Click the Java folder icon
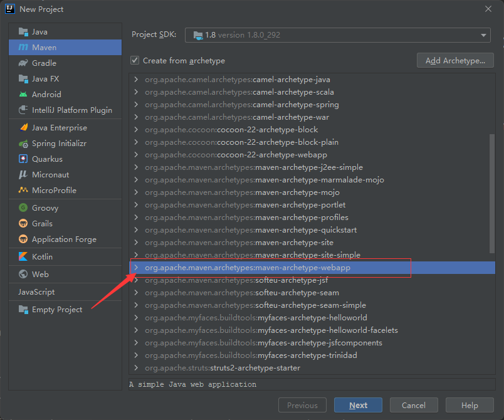504x420 pixels. [x=23, y=32]
